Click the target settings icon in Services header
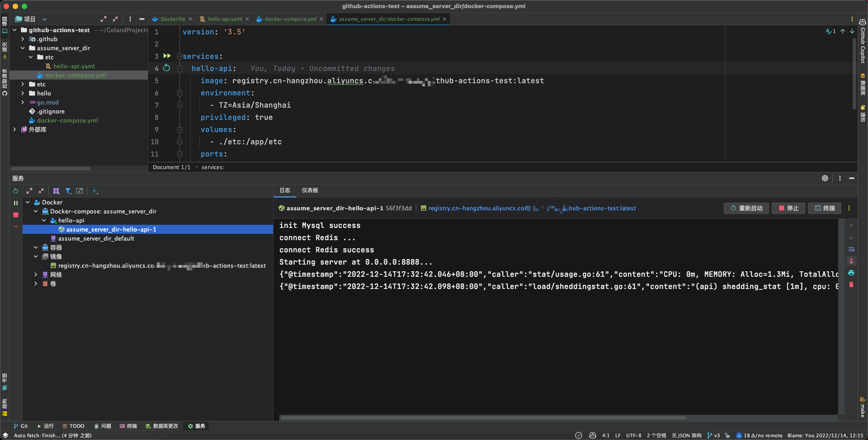Viewport: 868px width, 440px height. pos(825,178)
